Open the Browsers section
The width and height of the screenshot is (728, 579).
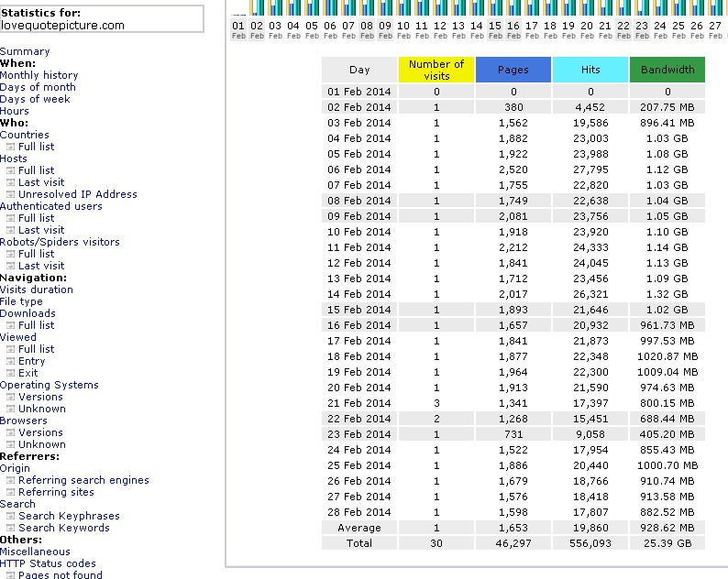(24, 421)
